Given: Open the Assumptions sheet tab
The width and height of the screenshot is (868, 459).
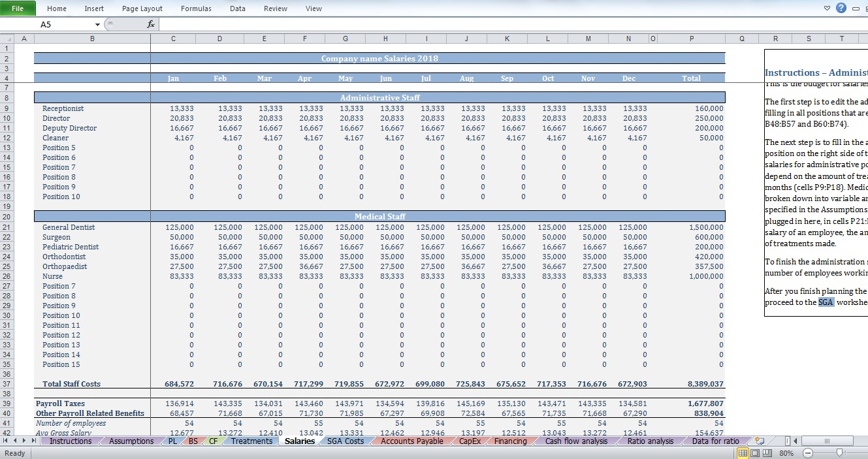Looking at the screenshot, I should coord(131,441).
